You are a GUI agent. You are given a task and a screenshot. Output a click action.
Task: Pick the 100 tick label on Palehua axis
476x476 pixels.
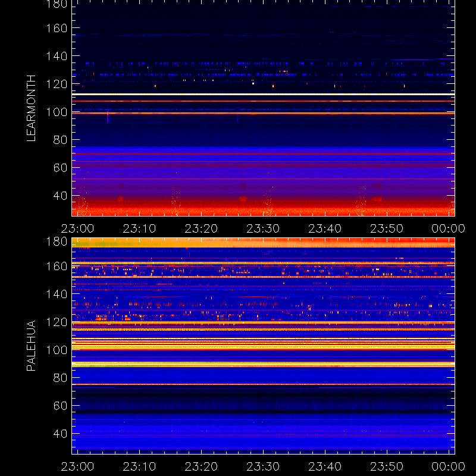tap(57, 350)
